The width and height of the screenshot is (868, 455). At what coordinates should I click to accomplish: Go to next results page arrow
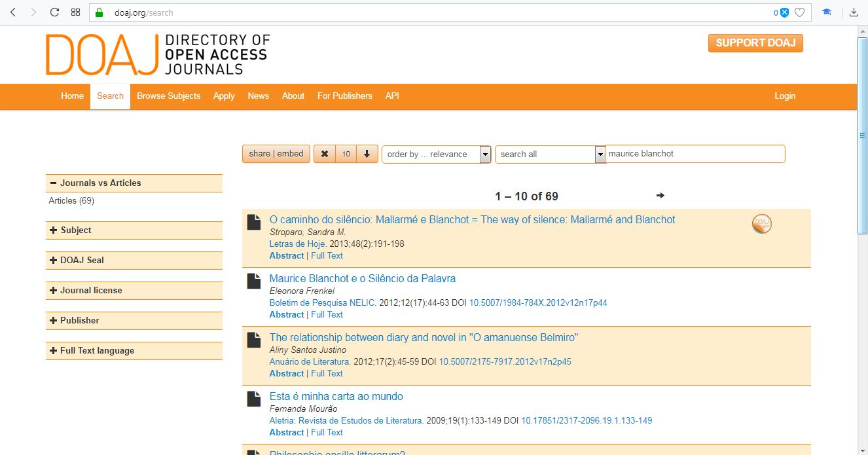point(660,195)
